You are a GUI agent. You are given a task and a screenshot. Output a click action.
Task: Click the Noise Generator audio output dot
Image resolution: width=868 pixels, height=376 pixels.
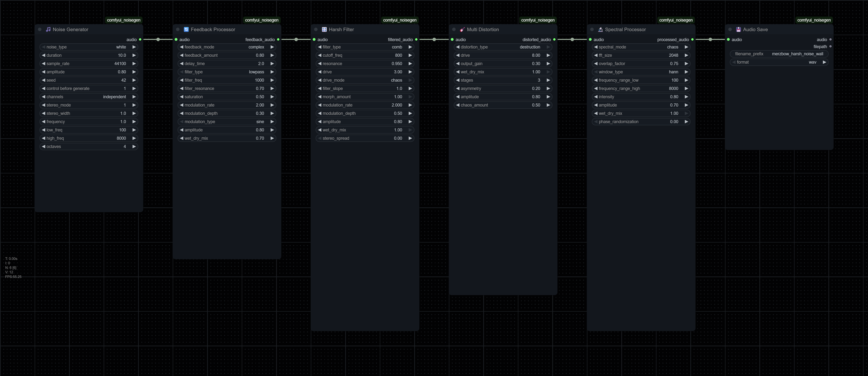[x=140, y=39]
